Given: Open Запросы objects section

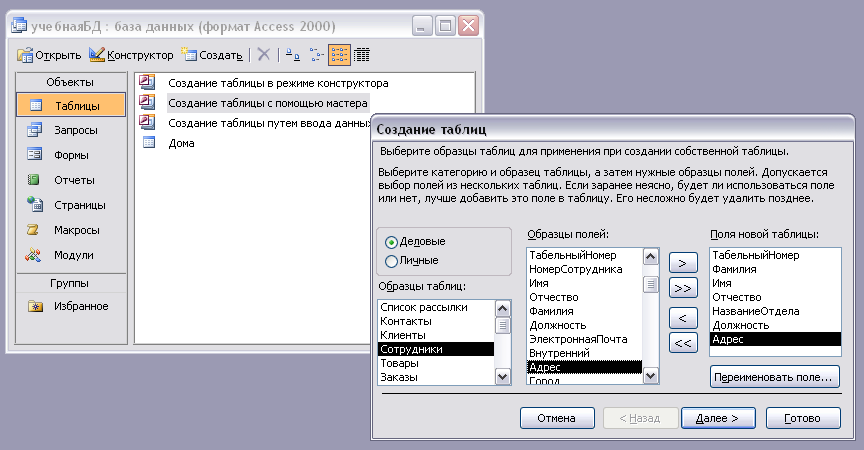Looking at the screenshot, I should click(71, 130).
